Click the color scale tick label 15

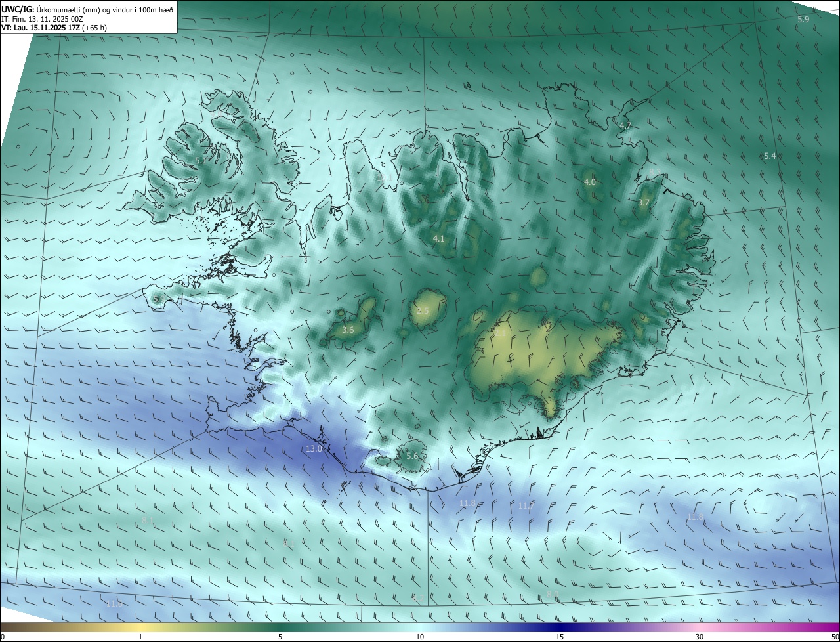coord(560,637)
